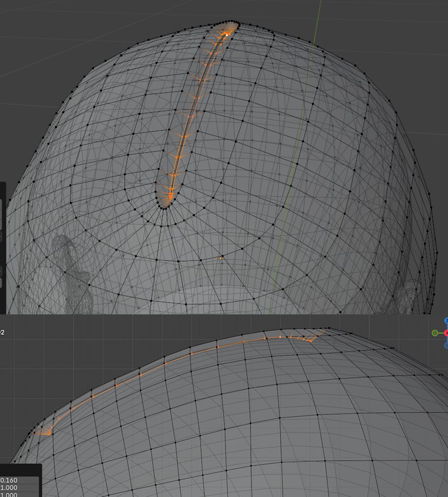Viewport: 448px width, 497px height.
Task: Select the isolated orange vertex below the seam
Action: pyautogui.click(x=221, y=258)
